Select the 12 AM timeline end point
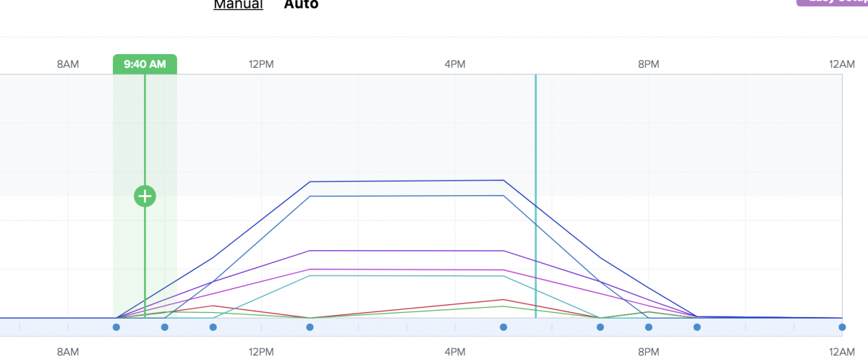This screenshot has height=362, width=868. (842, 327)
